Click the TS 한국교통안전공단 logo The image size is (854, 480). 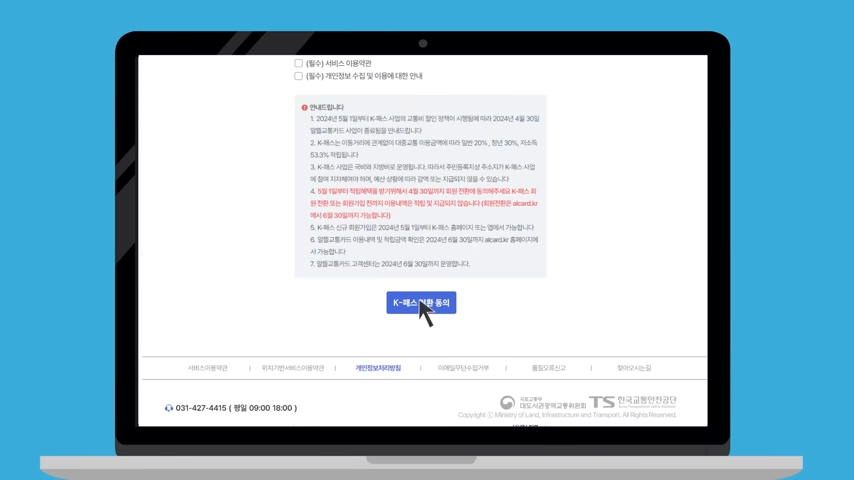pyautogui.click(x=633, y=402)
